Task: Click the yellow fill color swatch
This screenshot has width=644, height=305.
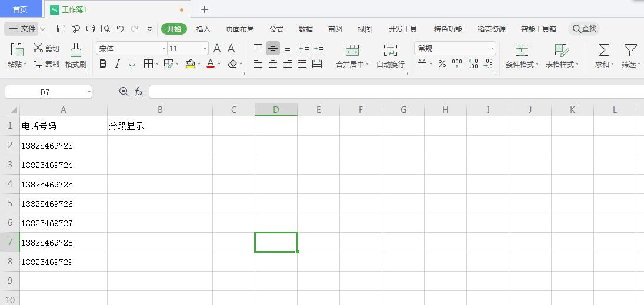Action: pyautogui.click(x=190, y=63)
